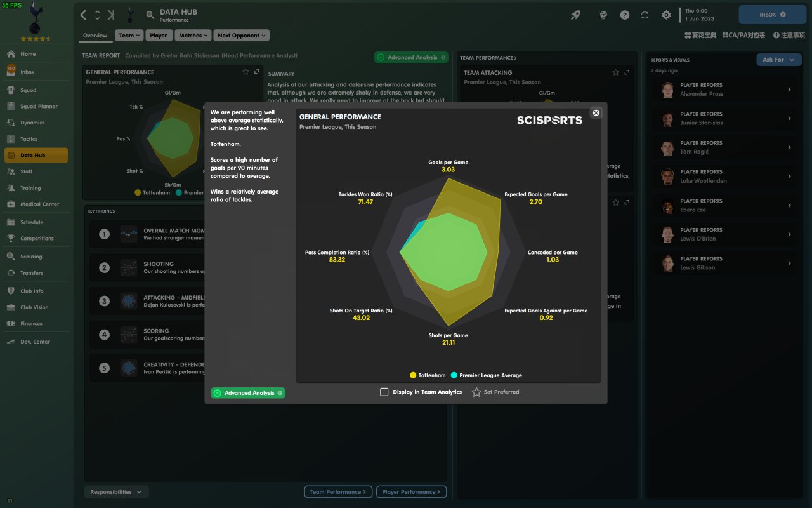This screenshot has width=812, height=508.
Task: Toggle the Set Preferred star in the dialog
Action: click(476, 392)
